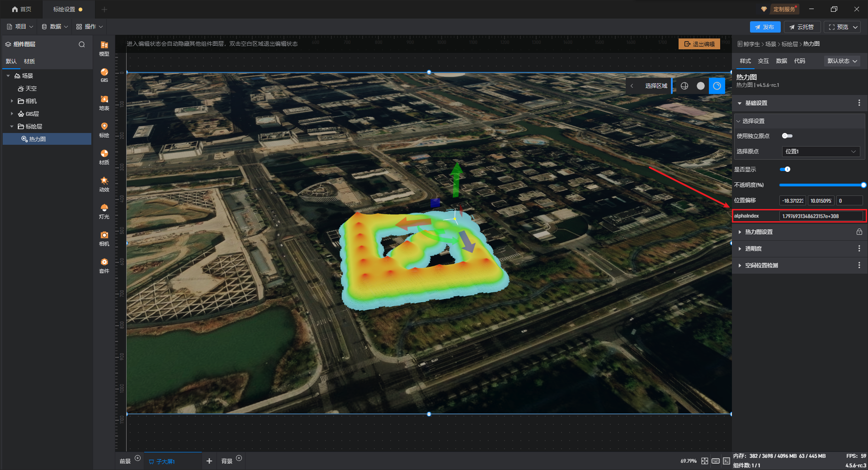This screenshot has width=868, height=470.
Task: Switch to the 代码 tab
Action: 799,61
